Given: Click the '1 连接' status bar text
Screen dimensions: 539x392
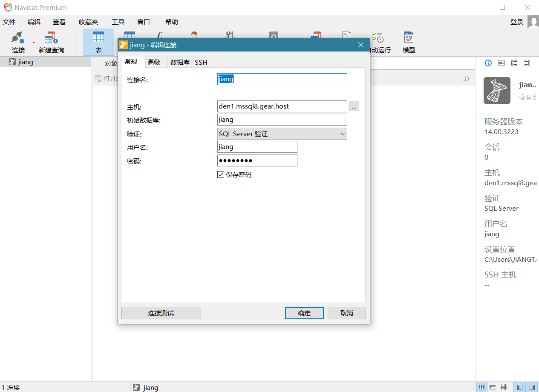Looking at the screenshot, I should tap(11, 387).
